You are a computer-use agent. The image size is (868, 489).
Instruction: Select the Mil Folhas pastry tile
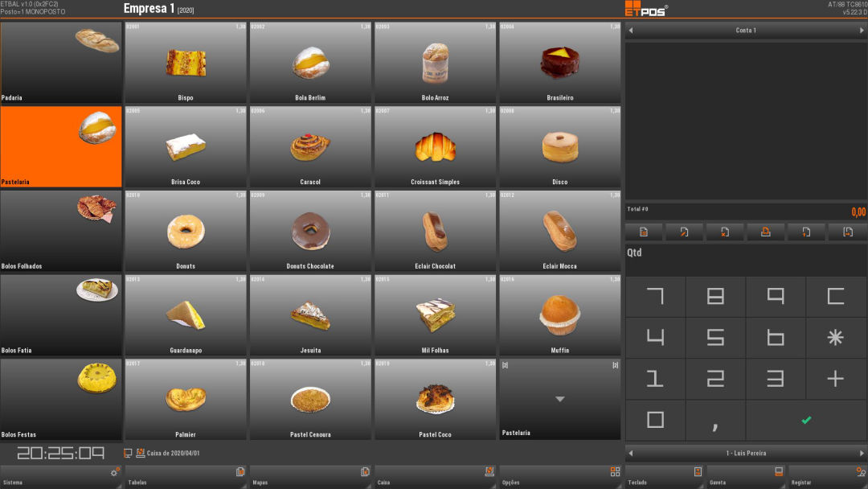pos(435,315)
